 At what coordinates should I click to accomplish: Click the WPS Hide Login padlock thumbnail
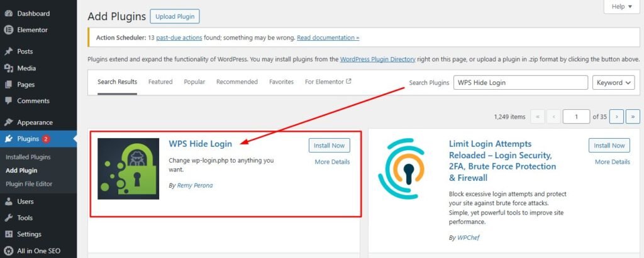pos(128,169)
